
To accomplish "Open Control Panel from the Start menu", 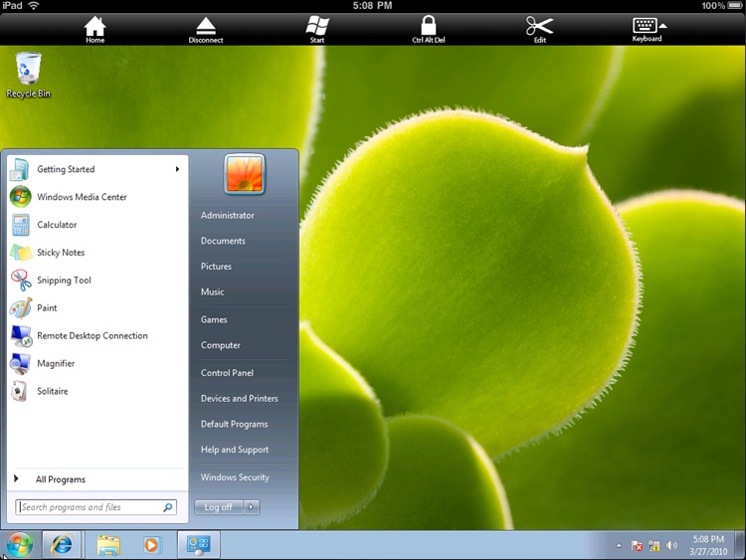I will (227, 373).
